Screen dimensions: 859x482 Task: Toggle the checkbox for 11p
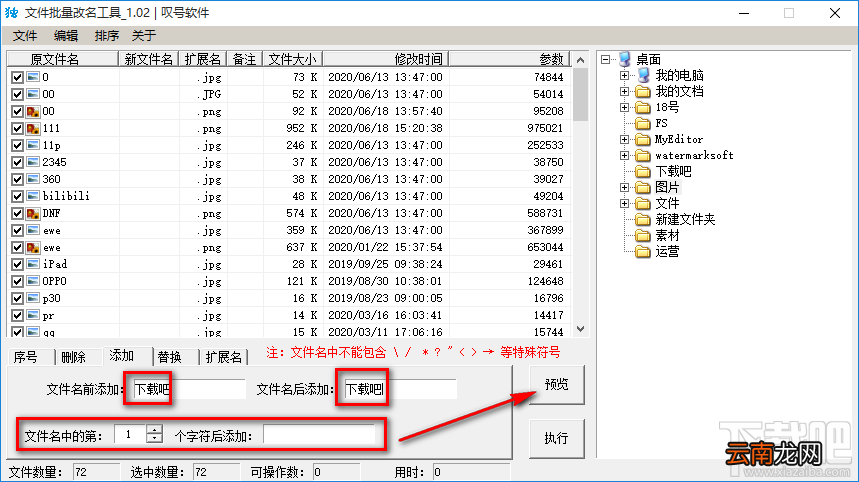tap(17, 145)
